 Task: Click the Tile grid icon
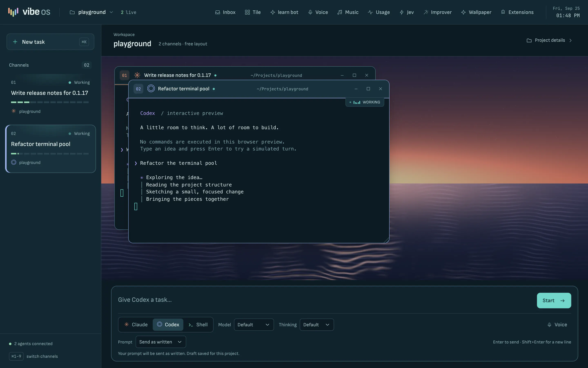[x=247, y=12]
